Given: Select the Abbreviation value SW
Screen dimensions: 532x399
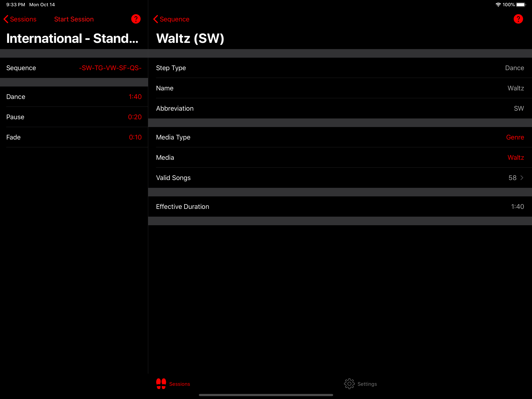Looking at the screenshot, I should [x=519, y=108].
